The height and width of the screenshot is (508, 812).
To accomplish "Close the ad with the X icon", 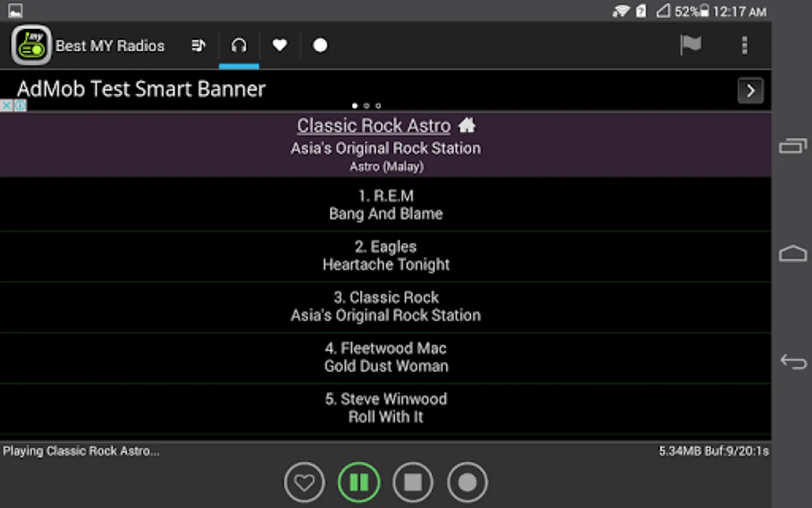I will click(6, 106).
